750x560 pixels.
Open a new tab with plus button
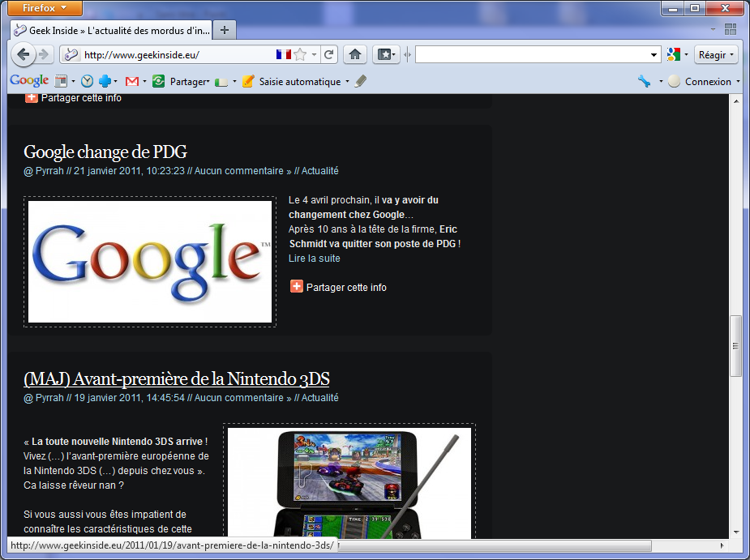[225, 30]
